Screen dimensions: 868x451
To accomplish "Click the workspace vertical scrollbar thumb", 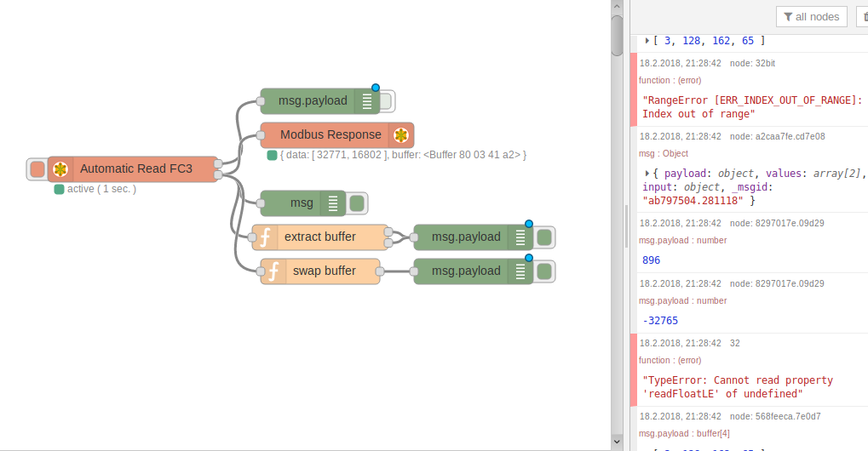I will pos(618,36).
